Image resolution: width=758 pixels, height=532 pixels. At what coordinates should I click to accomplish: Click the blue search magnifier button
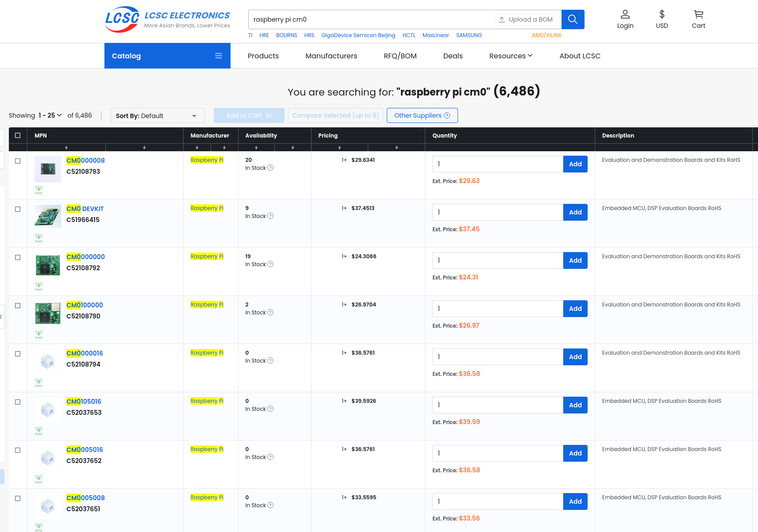click(x=573, y=19)
